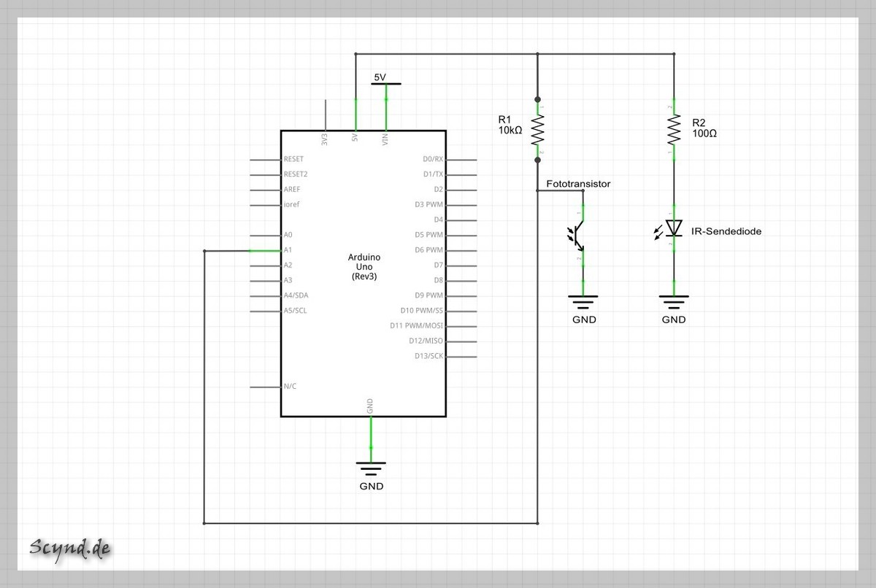This screenshot has height=588, width=876.
Task: Click the Fototransistor symbol
Action: coord(578,235)
